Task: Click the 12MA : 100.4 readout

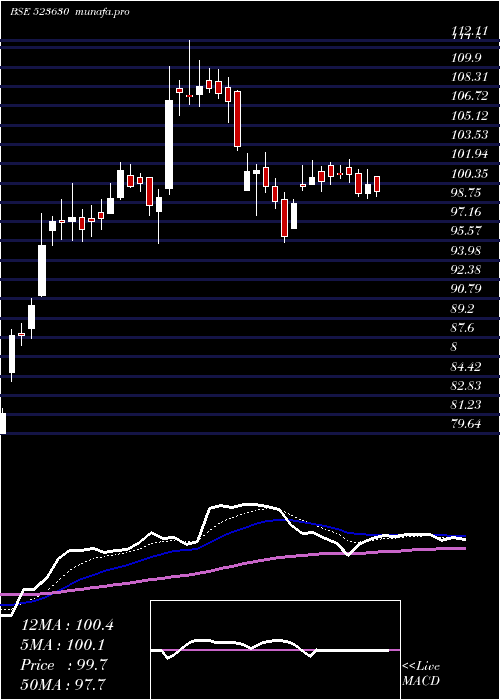Action: 67,625
